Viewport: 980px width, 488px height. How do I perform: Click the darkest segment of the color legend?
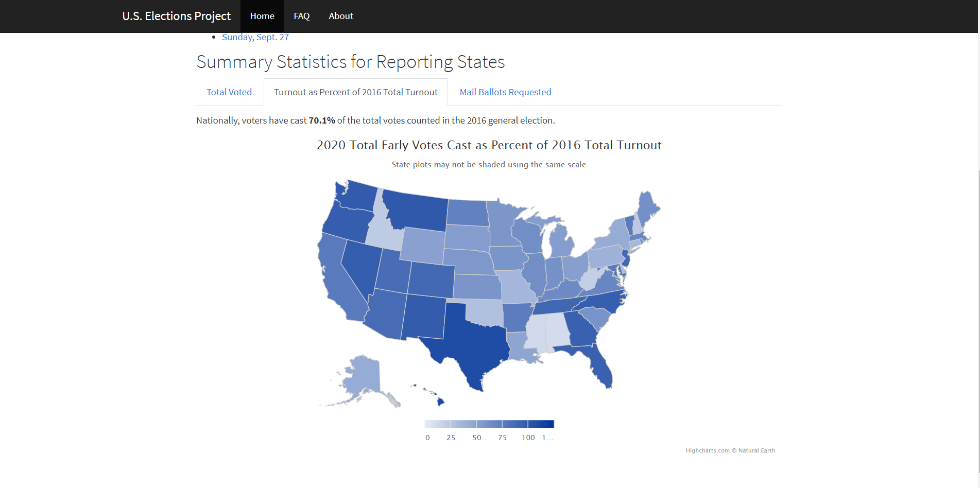tap(541, 424)
